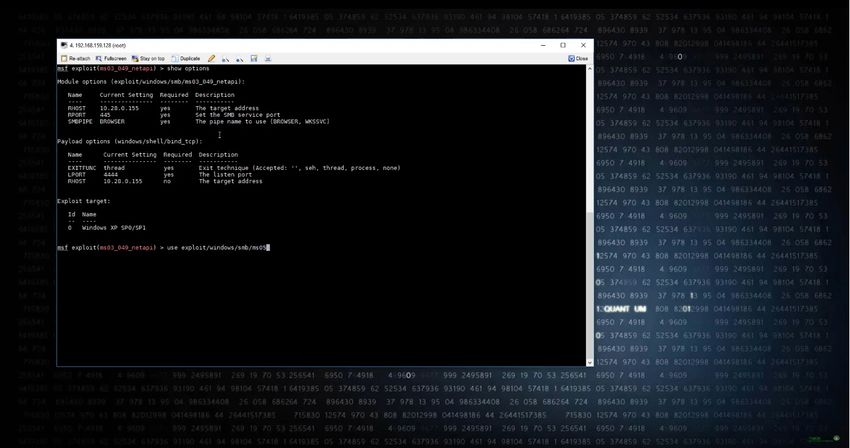This screenshot has height=448, width=850.
Task: Switch the terminal to Fullscreen
Action: coord(111,59)
